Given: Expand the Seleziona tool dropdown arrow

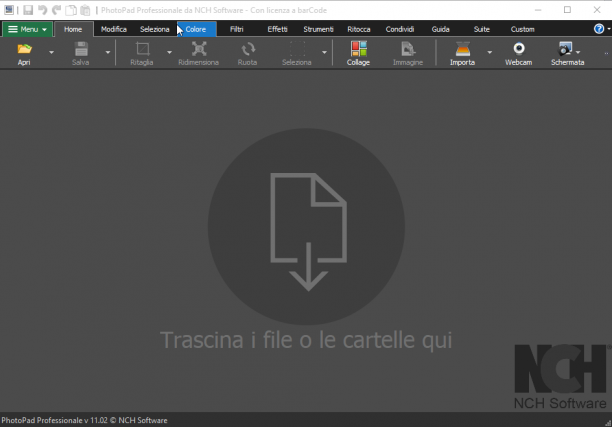Looking at the screenshot, I should (324, 52).
